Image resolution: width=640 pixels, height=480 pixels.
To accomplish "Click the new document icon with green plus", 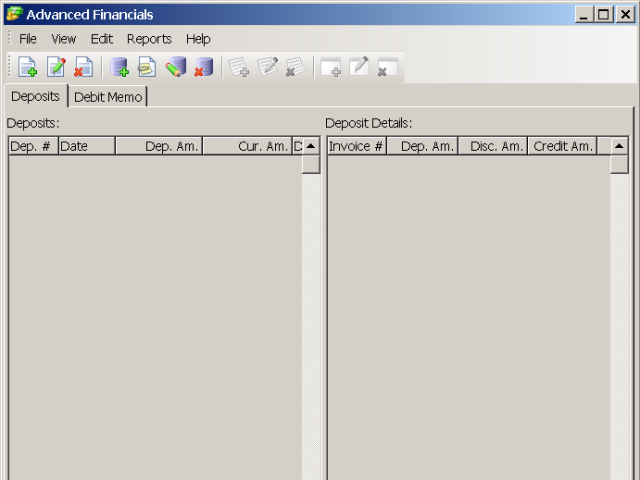I will pyautogui.click(x=28, y=67).
